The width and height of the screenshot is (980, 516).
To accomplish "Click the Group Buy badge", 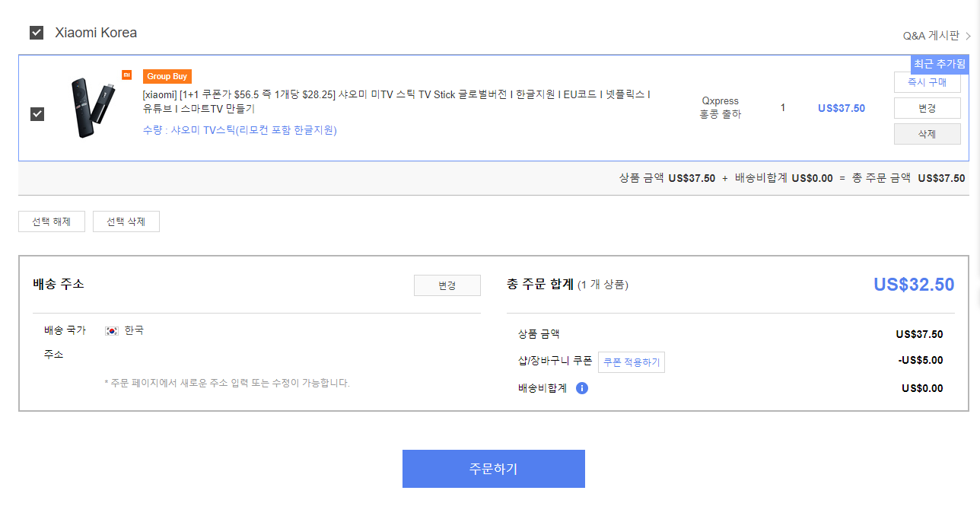I will pyautogui.click(x=167, y=76).
